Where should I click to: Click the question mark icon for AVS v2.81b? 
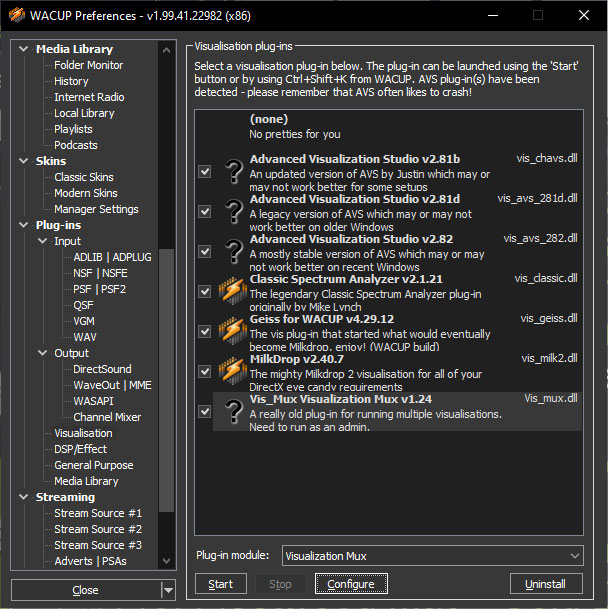coord(233,172)
